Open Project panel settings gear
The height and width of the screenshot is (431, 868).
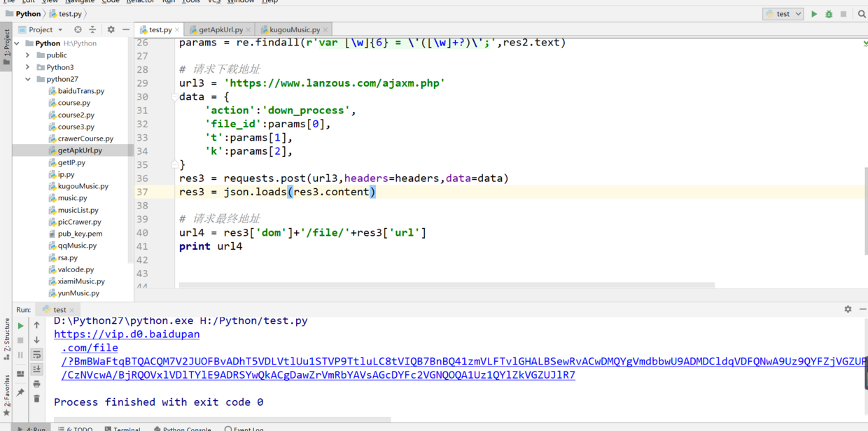(x=111, y=29)
